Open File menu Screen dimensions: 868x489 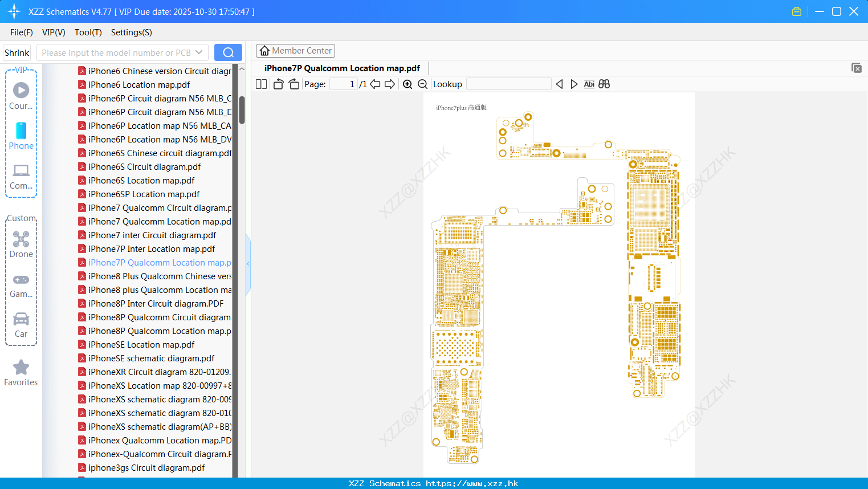click(x=22, y=32)
